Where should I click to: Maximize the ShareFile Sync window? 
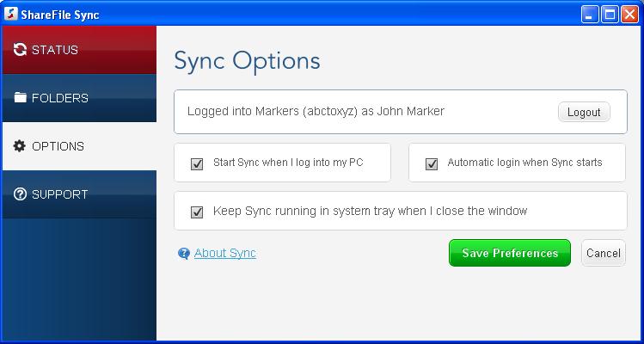point(610,15)
